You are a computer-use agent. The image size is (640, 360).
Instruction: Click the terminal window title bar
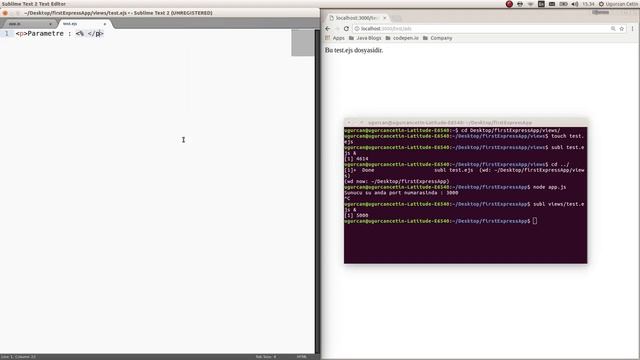465,122
